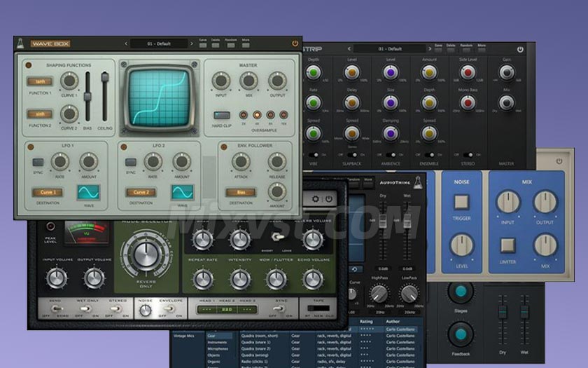Toggle the LFO 2 enable LED
Viewport: 588px width, 368px height.
tap(124, 147)
